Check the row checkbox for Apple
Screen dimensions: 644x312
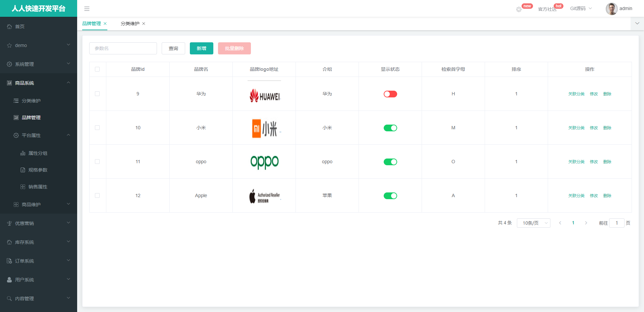tap(97, 195)
